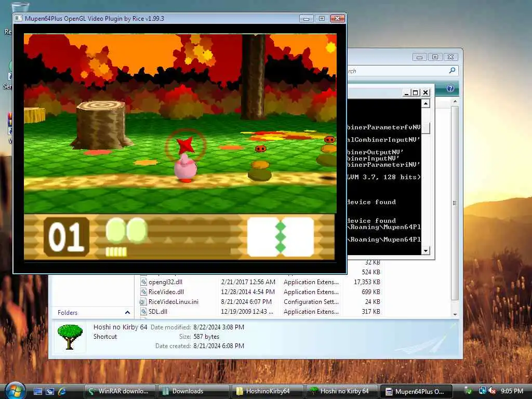Click Explorer file list scroll-down arrow

pyautogui.click(x=455, y=314)
